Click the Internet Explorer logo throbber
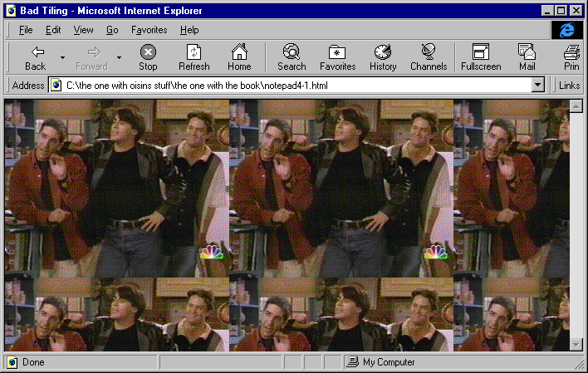This screenshot has height=373, width=588. coord(566,30)
